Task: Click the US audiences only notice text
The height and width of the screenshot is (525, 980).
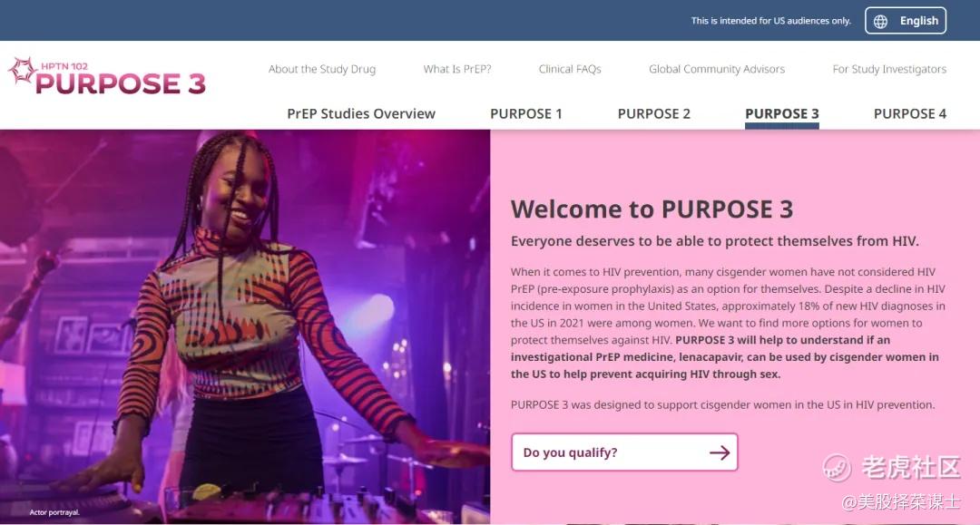Action: pos(770,21)
